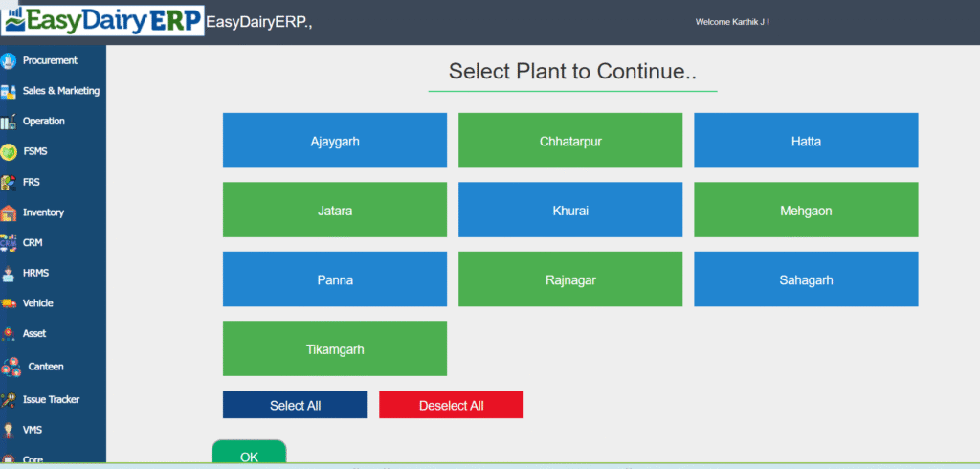
Task: Open Sales & Marketing module icon
Action: tap(9, 91)
